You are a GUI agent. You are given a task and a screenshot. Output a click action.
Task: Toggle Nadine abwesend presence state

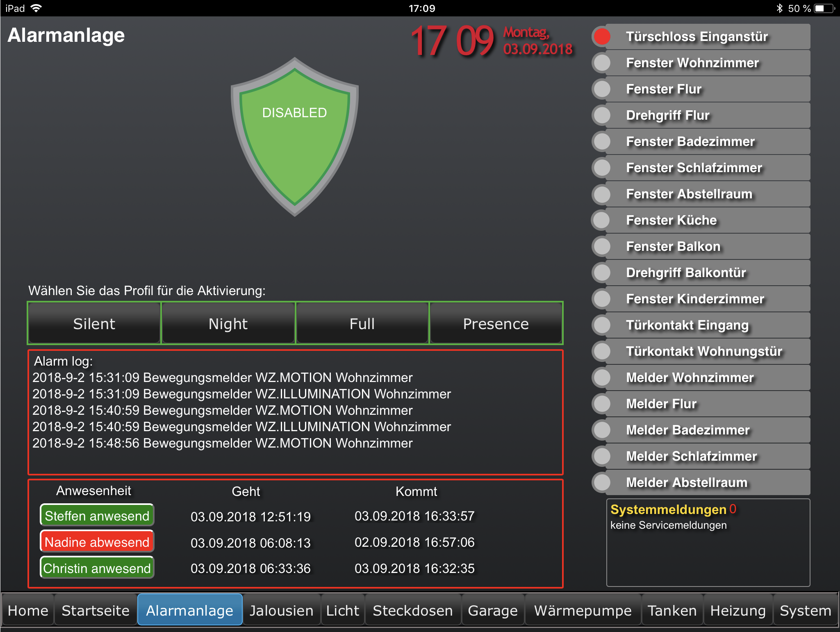tap(97, 542)
